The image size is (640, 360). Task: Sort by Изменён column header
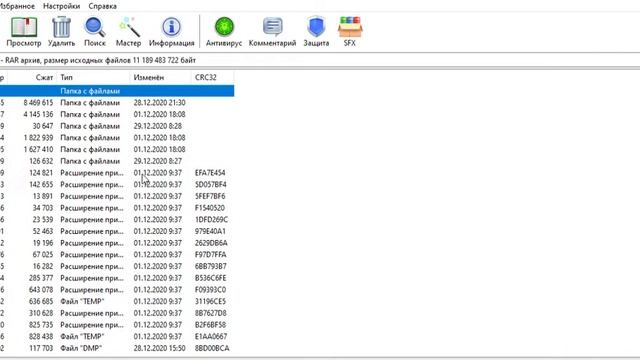tap(161, 77)
